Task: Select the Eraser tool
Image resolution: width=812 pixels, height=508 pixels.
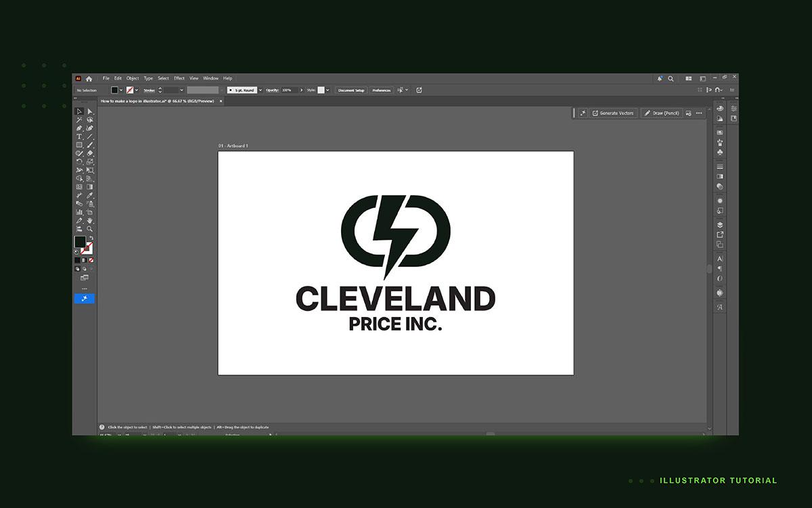Action: pyautogui.click(x=90, y=154)
